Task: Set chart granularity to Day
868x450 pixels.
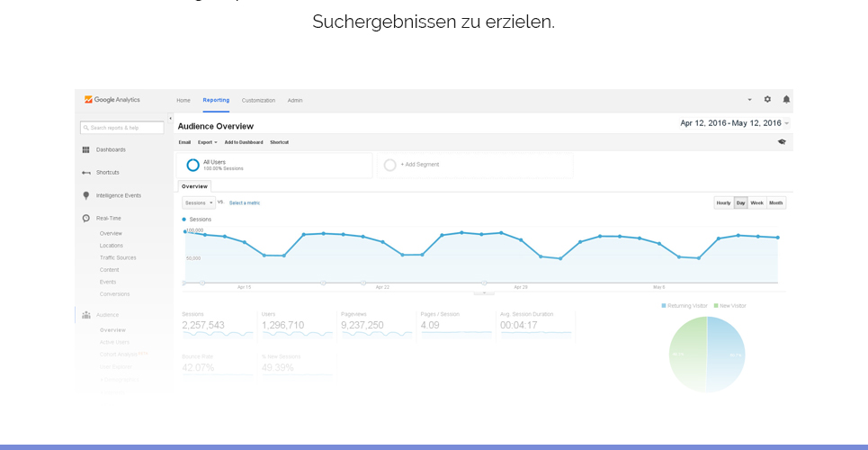Action: (x=740, y=202)
